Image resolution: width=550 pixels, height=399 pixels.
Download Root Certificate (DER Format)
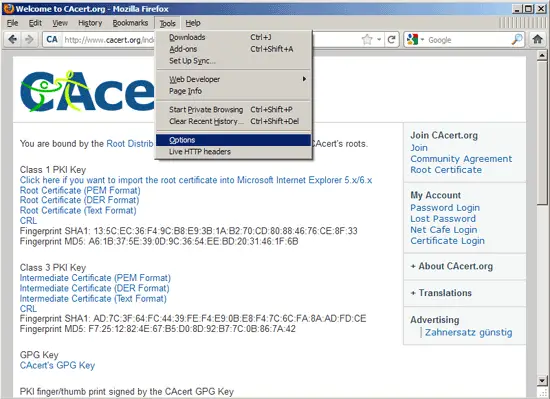coord(79,200)
